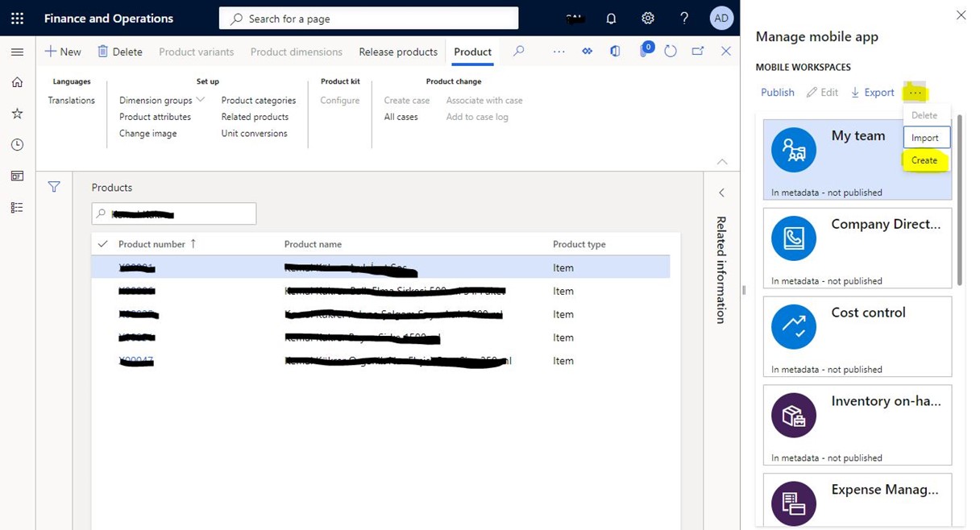Refresh the products page
This screenshot has width=980, height=530.
tap(671, 51)
